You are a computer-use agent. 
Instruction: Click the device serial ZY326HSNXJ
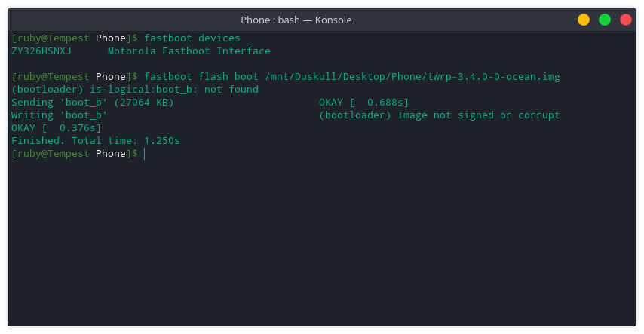[x=41, y=51]
